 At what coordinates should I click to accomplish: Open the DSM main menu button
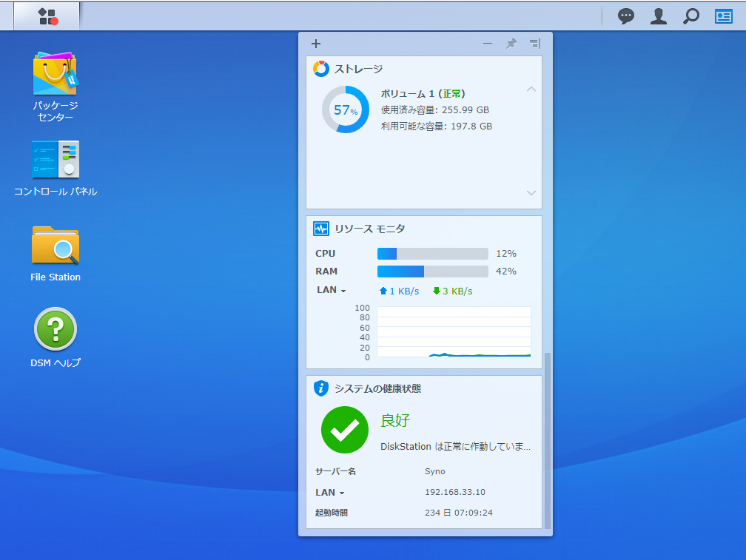pyautogui.click(x=47, y=16)
